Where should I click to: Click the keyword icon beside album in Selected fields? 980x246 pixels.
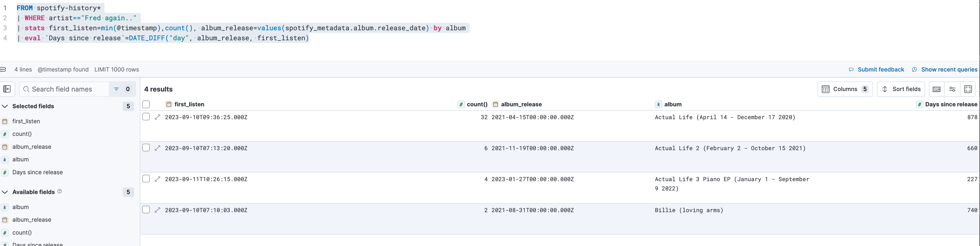5,160
